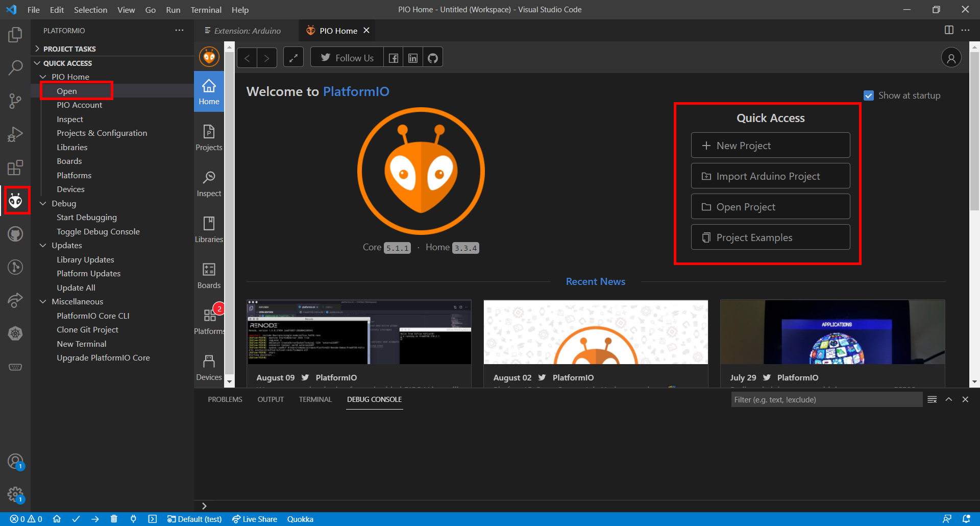
Task: Open the PlatformIO alien icon in activity bar
Action: [x=15, y=200]
